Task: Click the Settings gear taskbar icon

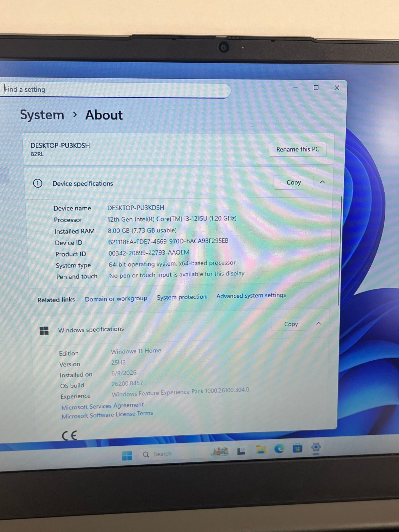Action: [x=316, y=447]
